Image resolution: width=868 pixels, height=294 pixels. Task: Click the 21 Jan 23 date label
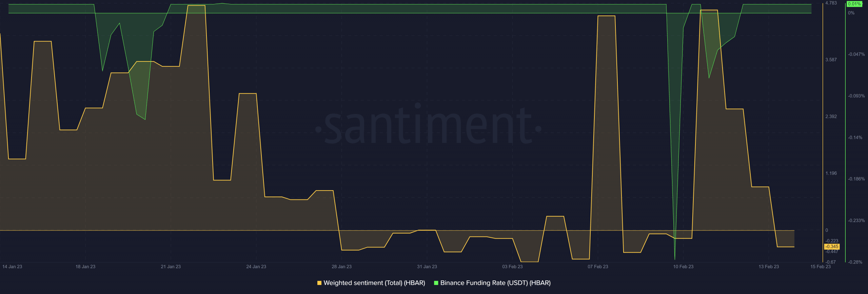click(171, 267)
